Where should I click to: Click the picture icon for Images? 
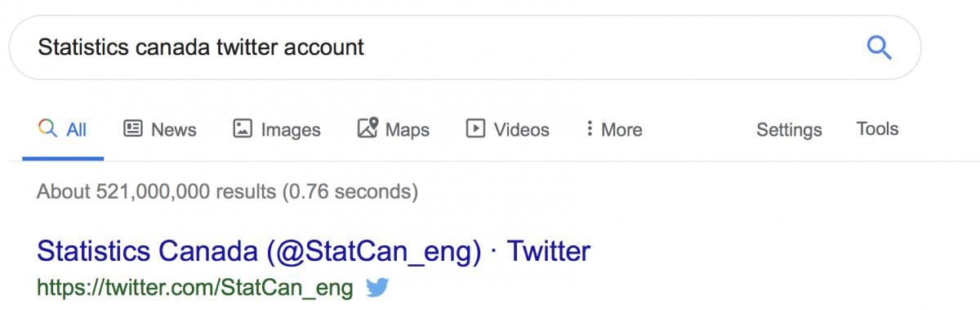pyautogui.click(x=243, y=128)
